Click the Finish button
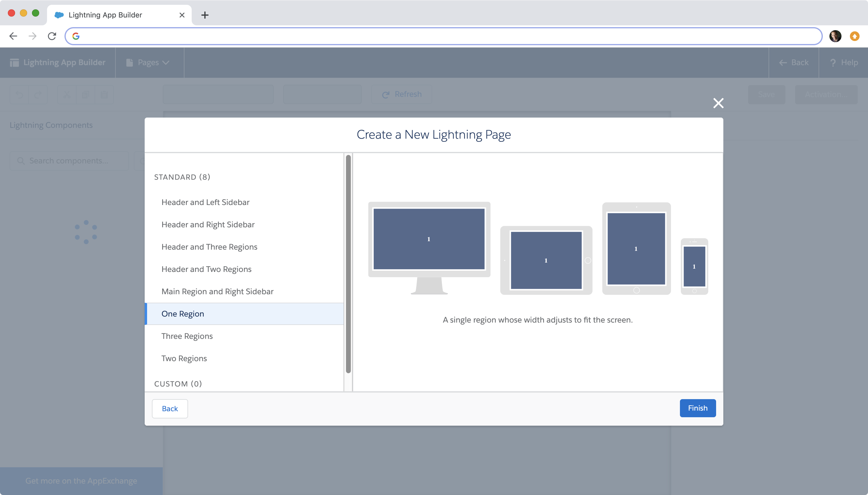868x495 pixels. pos(697,408)
